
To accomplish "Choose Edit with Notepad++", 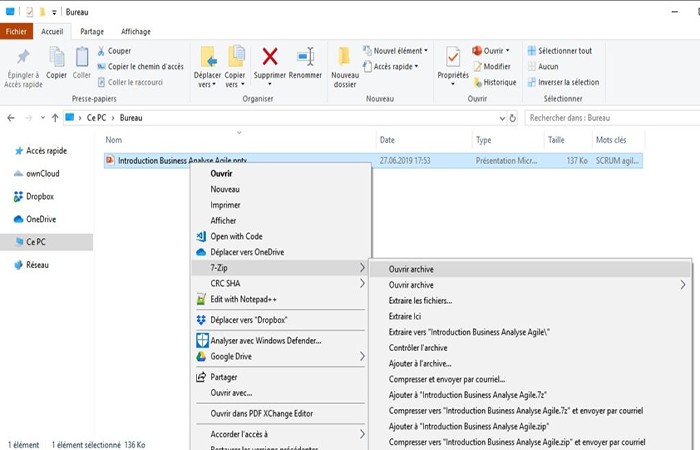I will click(x=280, y=299).
